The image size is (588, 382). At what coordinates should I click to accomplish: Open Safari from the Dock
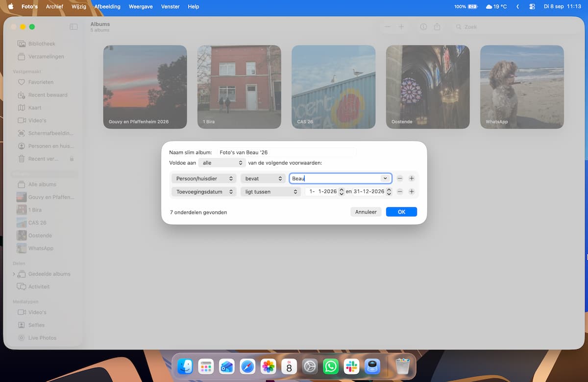pos(247,366)
